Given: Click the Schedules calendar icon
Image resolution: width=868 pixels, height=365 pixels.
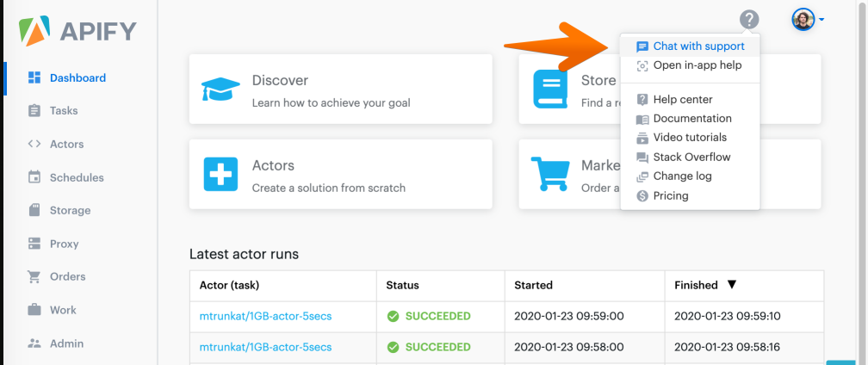Looking at the screenshot, I should click(34, 177).
